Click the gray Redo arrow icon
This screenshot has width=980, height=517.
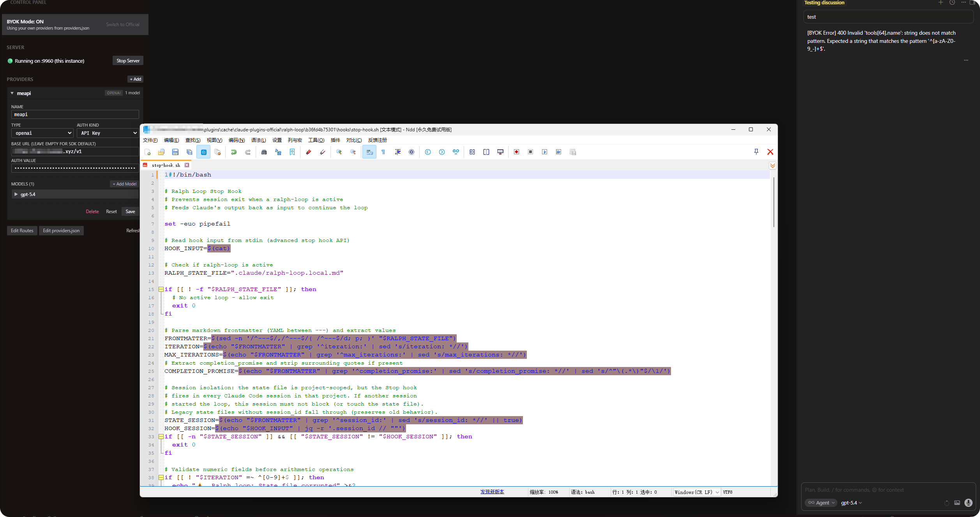pyautogui.click(x=248, y=152)
